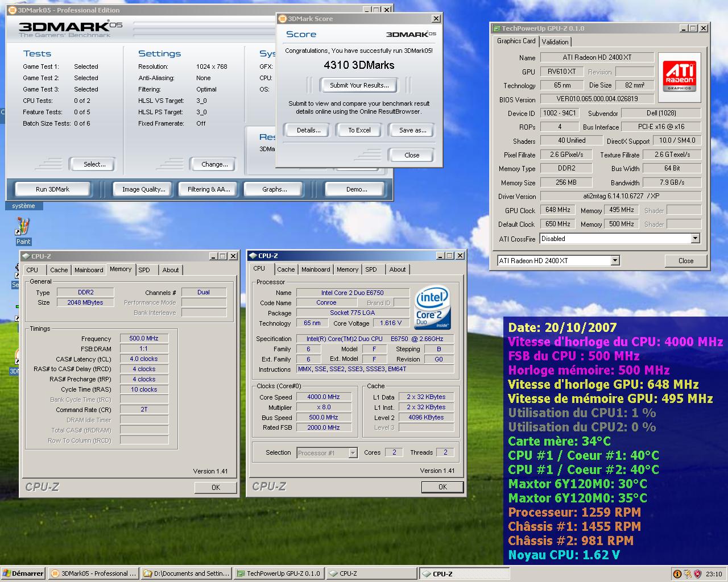The width and height of the screenshot is (728, 582).
Task: Switch to 3DMark05 Professional taskbar button
Action: tap(93, 573)
